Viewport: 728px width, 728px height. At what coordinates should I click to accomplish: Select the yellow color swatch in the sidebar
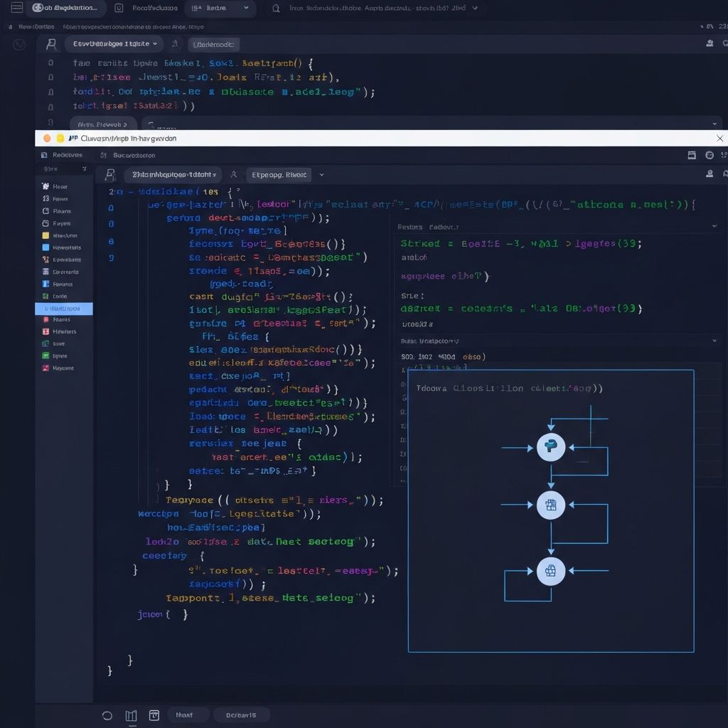[x=45, y=235]
